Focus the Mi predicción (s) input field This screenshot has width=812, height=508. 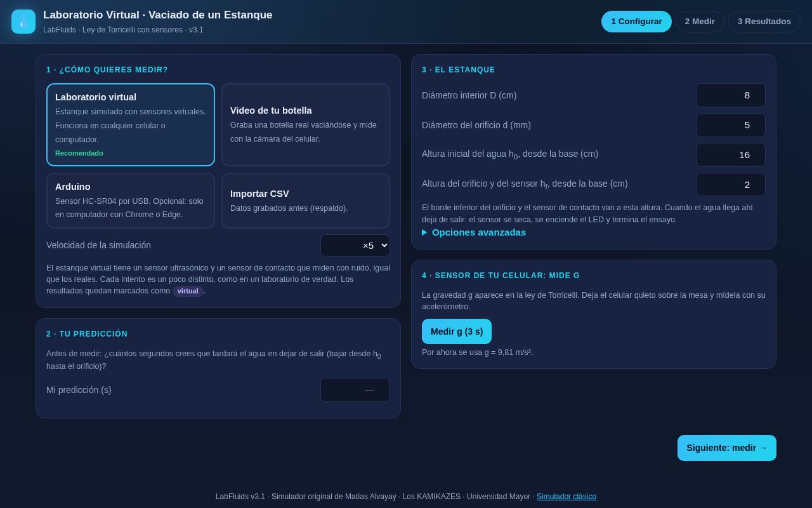point(355,390)
